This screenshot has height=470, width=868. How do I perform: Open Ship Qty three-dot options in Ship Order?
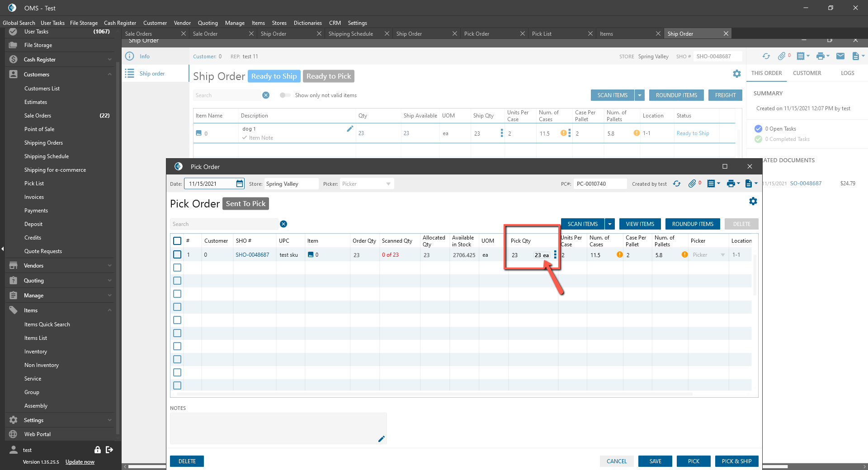click(502, 133)
